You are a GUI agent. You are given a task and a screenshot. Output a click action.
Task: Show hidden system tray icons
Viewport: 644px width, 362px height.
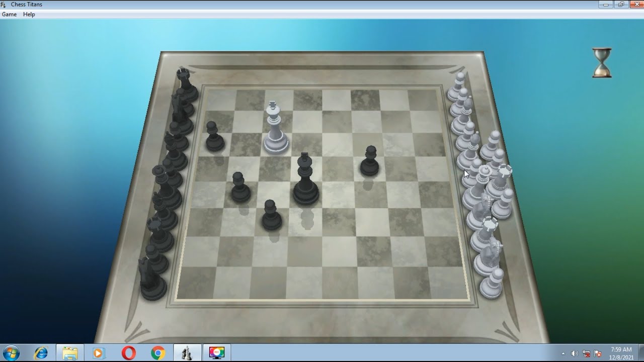(x=563, y=353)
